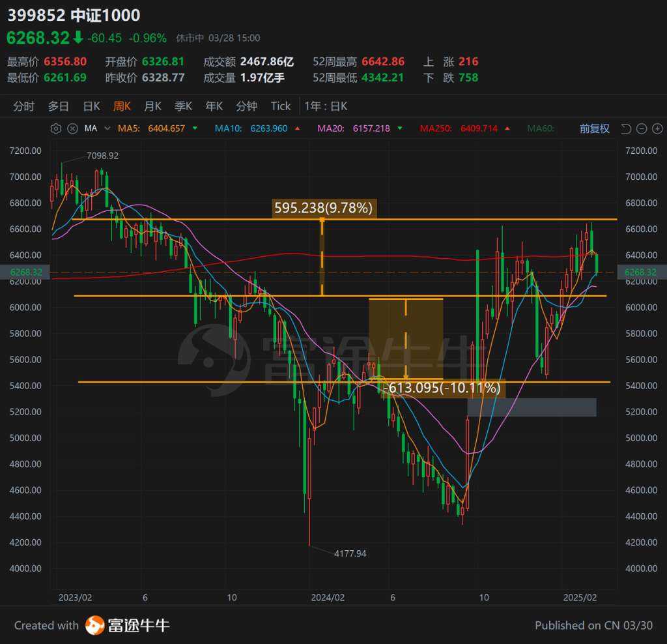Open the 前复权 adjustment dropdown

tap(594, 128)
